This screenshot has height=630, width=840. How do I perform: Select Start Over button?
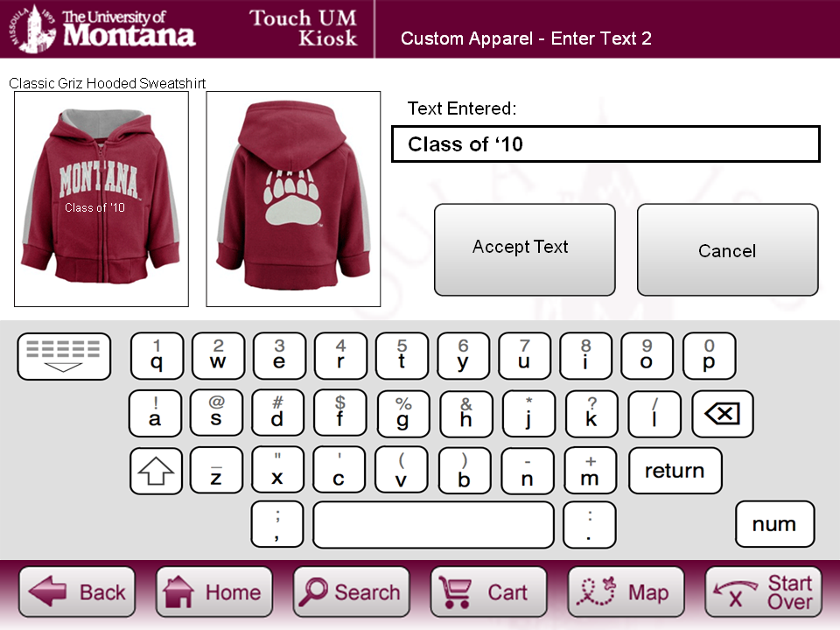point(763,592)
